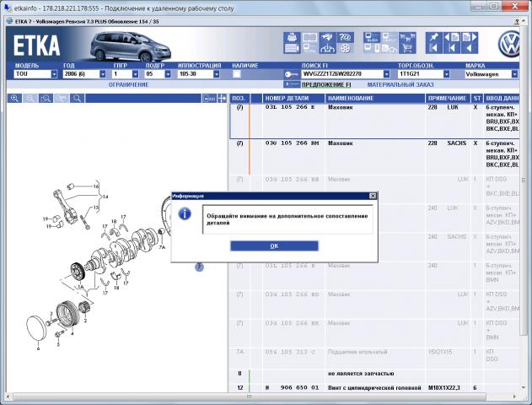Click the НОМЕР ДЕТАЛИ column header
The height and width of the screenshot is (405, 532).
coord(293,99)
